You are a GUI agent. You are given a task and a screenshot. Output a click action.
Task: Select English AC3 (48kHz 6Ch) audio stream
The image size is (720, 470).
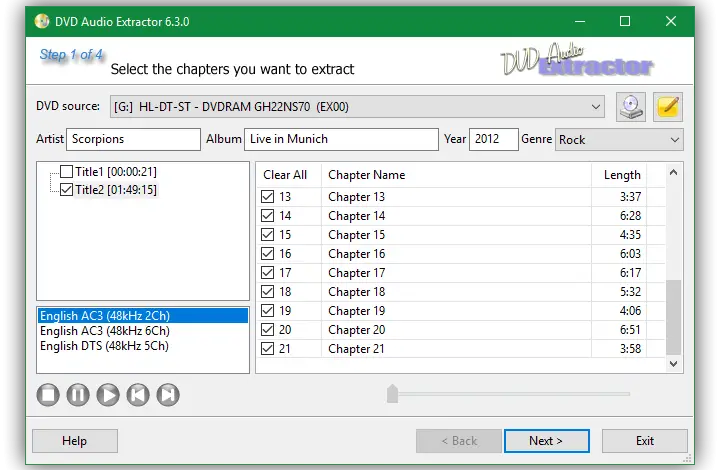(x=143, y=331)
